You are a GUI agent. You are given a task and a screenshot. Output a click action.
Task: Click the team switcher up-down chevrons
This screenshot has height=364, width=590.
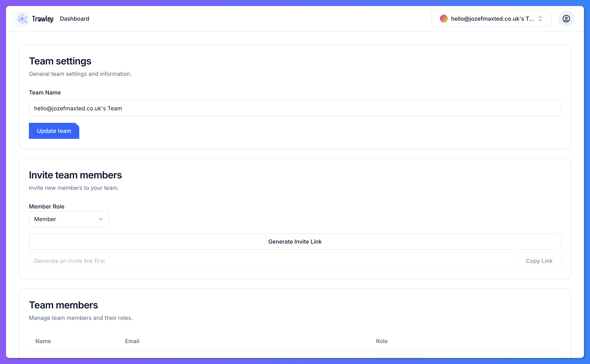point(540,18)
